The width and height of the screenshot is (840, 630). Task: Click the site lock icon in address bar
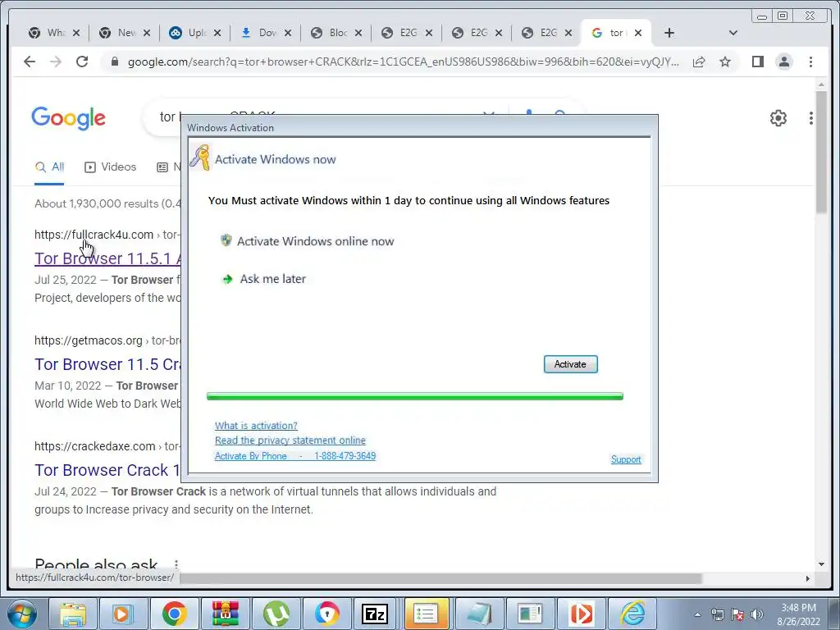point(114,62)
